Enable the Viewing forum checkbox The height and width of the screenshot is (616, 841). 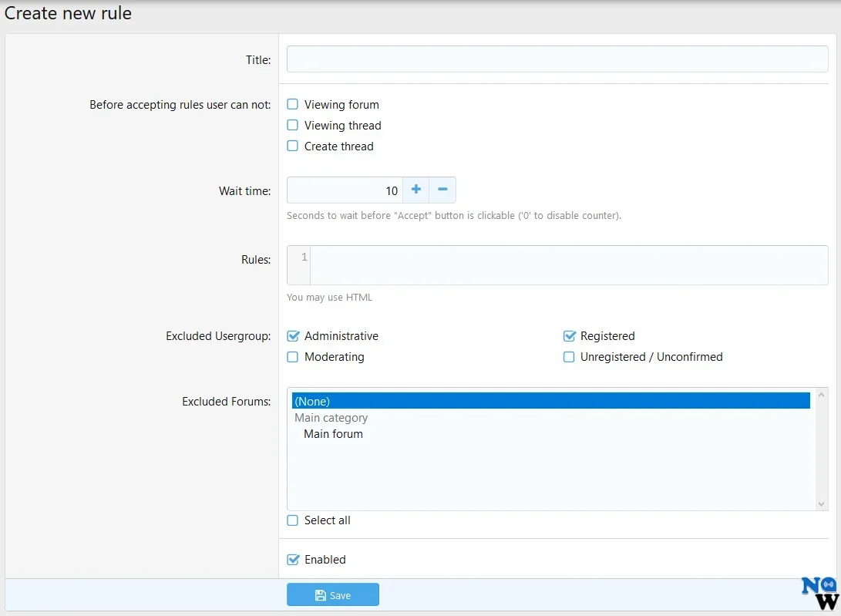point(293,105)
